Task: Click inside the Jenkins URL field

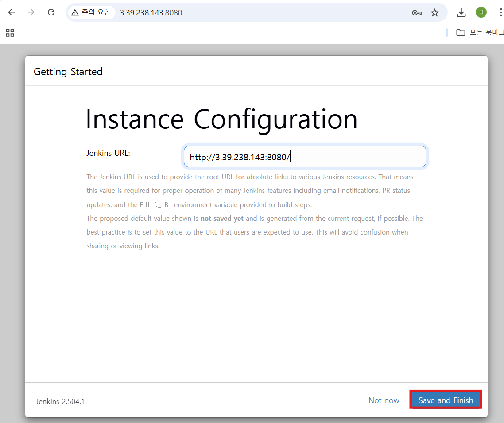Action: click(305, 157)
